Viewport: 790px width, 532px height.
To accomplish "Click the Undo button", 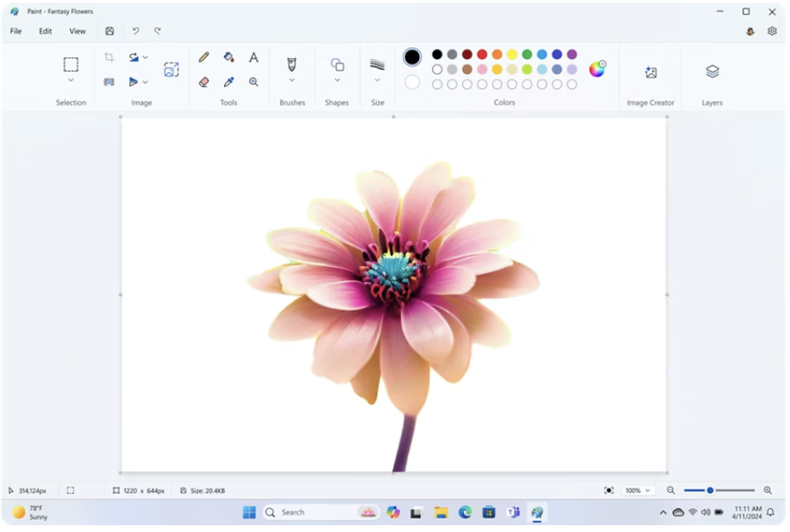I will coord(135,31).
